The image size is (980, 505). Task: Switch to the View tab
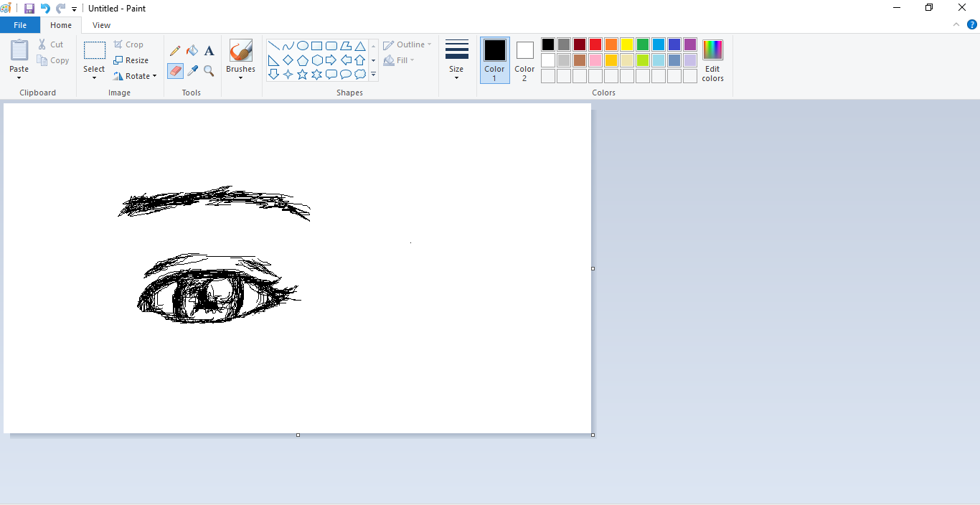click(x=101, y=25)
